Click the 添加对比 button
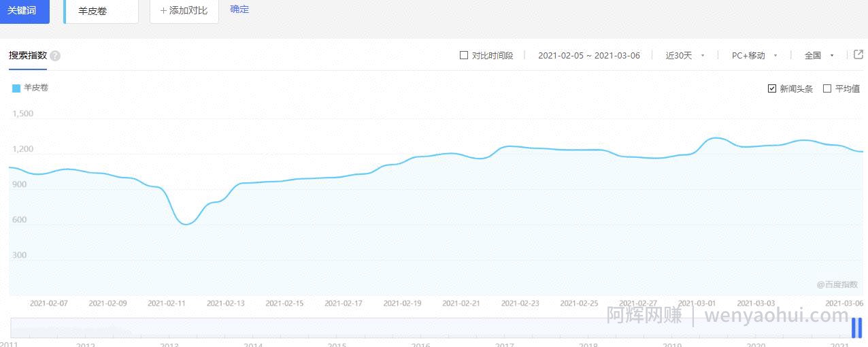The height and width of the screenshot is (347, 868). pyautogui.click(x=184, y=11)
